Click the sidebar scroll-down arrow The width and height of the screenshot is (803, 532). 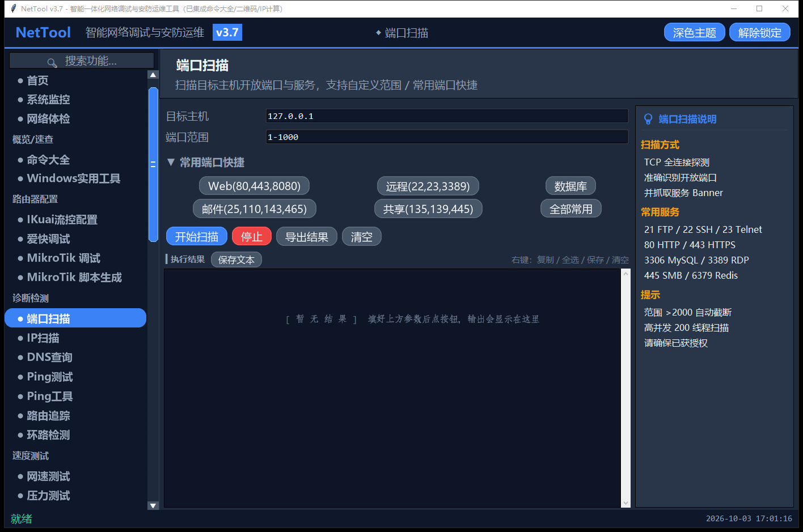pyautogui.click(x=153, y=505)
